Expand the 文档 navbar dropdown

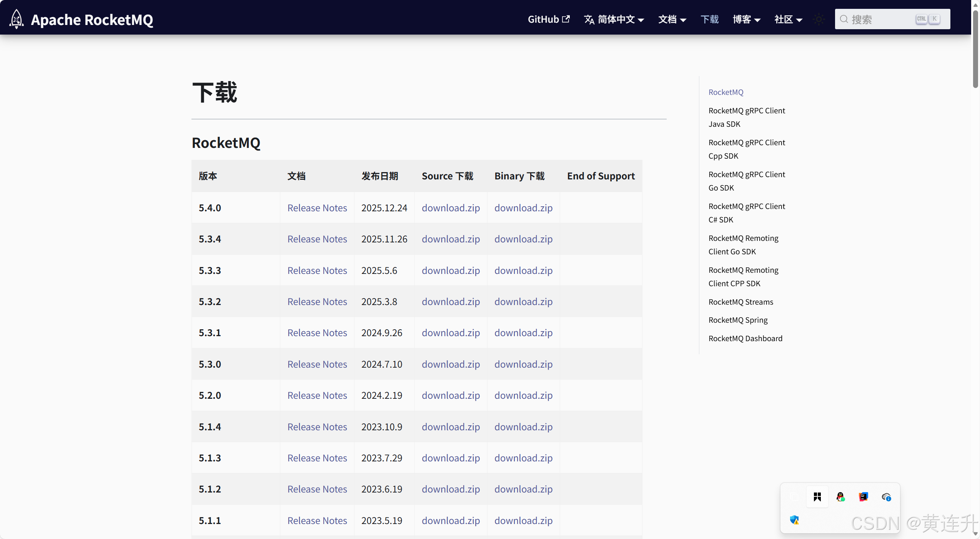(672, 19)
